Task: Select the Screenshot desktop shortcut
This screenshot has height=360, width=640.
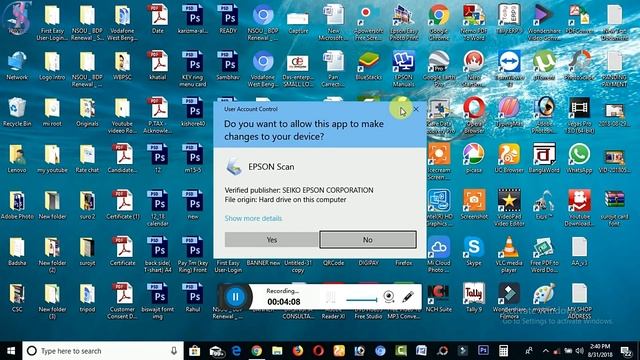Action: click(474, 205)
